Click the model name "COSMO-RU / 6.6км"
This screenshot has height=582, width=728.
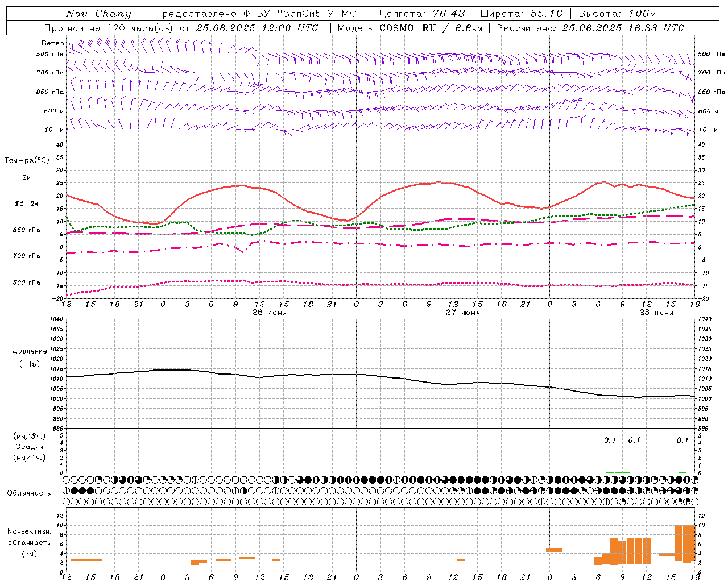tap(431, 28)
